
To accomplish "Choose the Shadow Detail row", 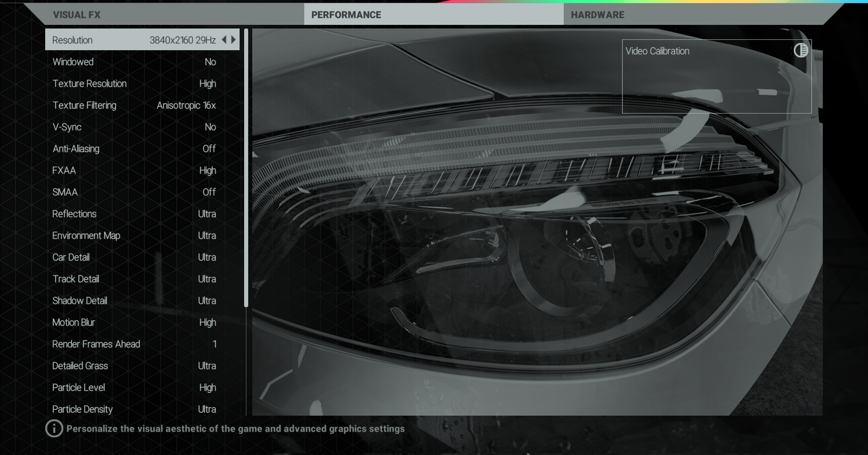I will click(x=142, y=301).
